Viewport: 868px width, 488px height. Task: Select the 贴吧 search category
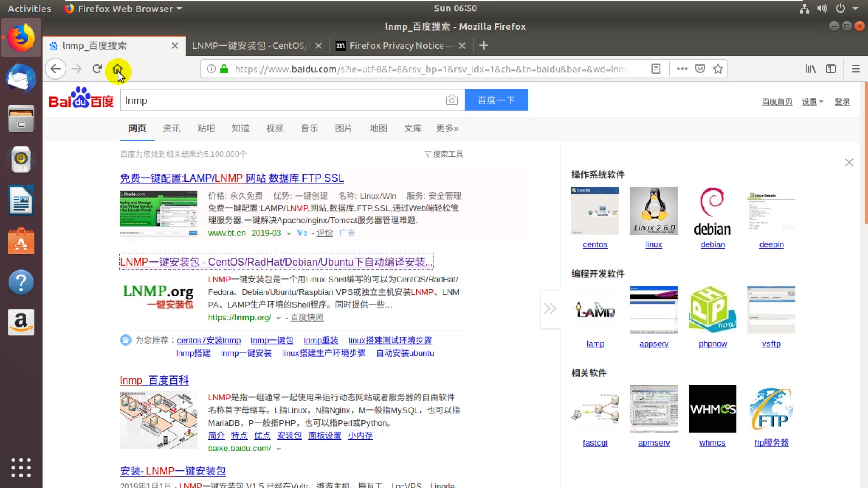(206, 128)
